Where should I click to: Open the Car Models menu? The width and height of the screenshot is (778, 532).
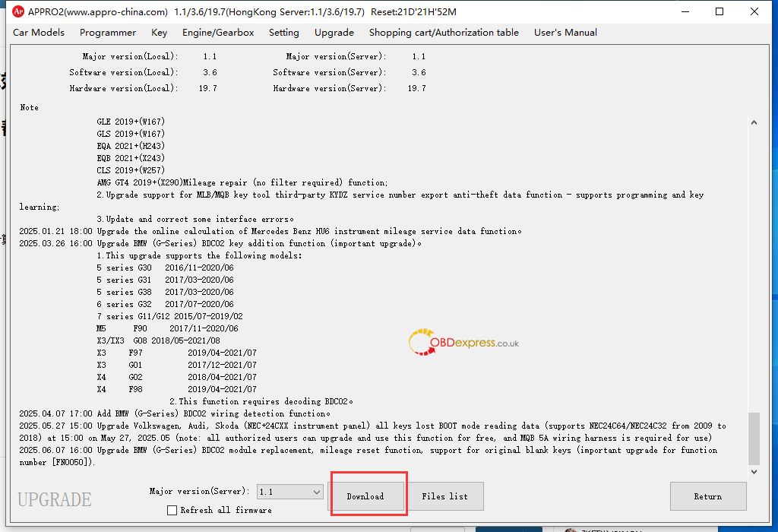[39, 32]
